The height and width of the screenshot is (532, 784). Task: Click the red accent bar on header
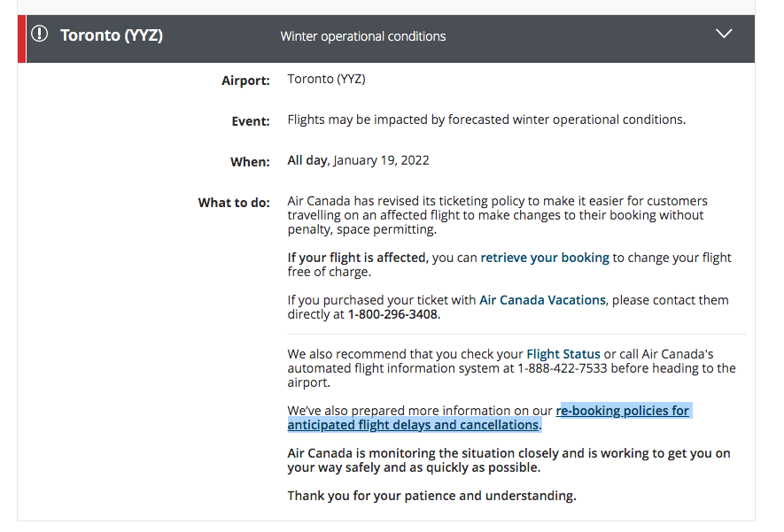[x=21, y=39]
